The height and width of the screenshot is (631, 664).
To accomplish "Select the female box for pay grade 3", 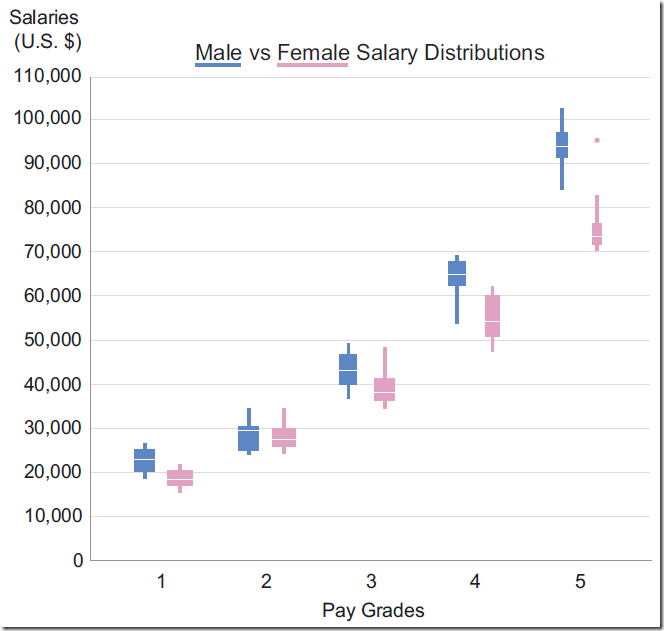I will click(x=385, y=389).
